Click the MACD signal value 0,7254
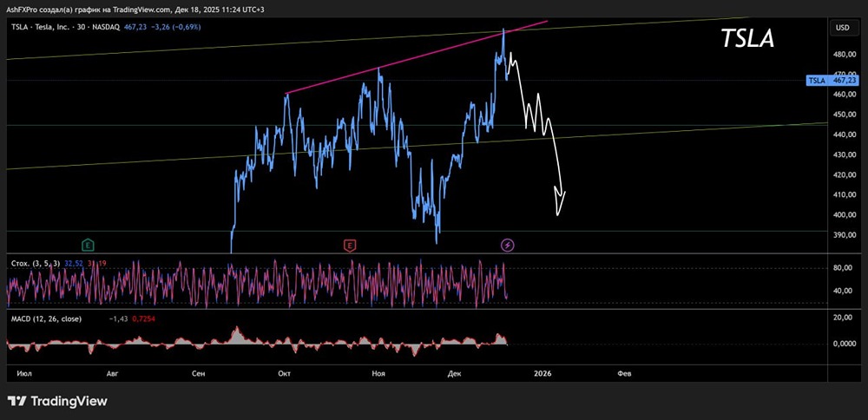 pos(144,319)
